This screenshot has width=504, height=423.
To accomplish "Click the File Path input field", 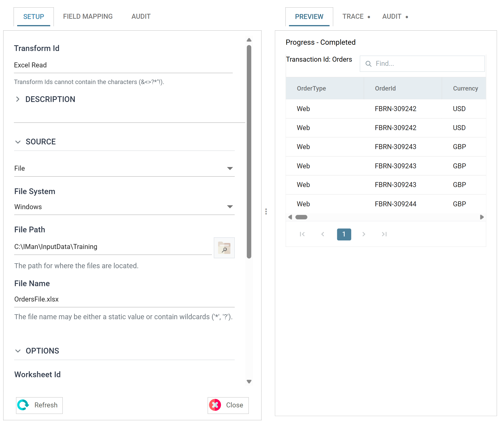I will 113,247.
